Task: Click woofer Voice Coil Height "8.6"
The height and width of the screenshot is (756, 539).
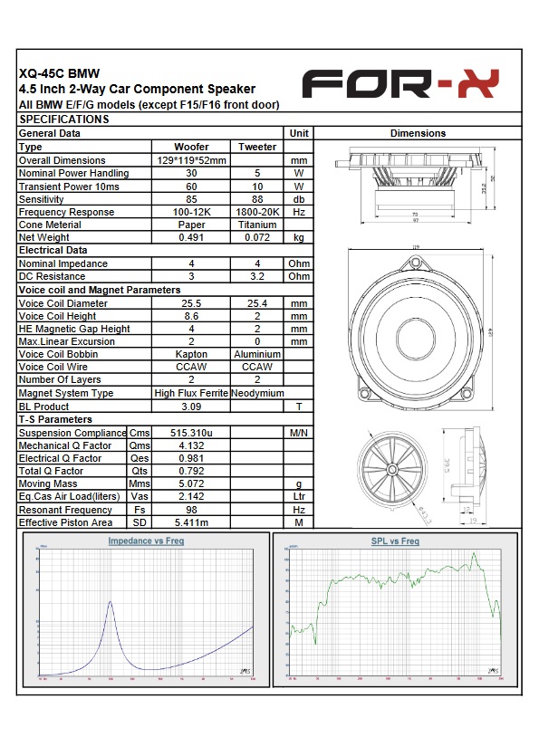Action: point(191,316)
